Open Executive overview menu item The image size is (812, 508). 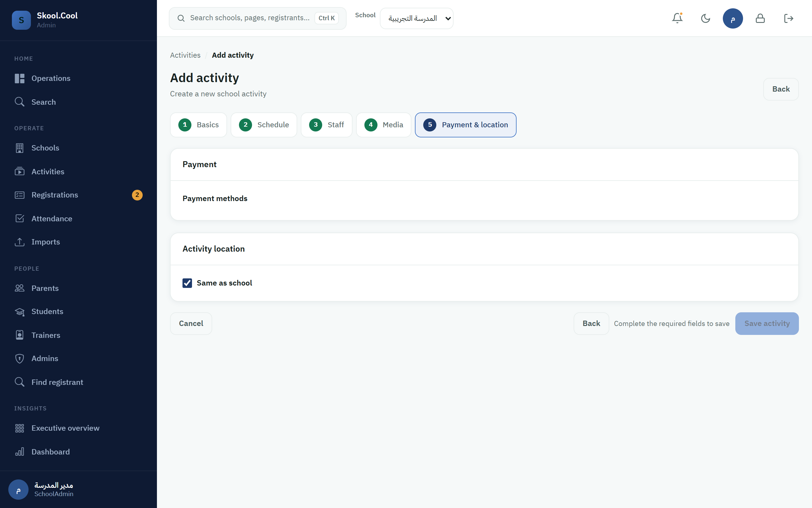pyautogui.click(x=78, y=428)
